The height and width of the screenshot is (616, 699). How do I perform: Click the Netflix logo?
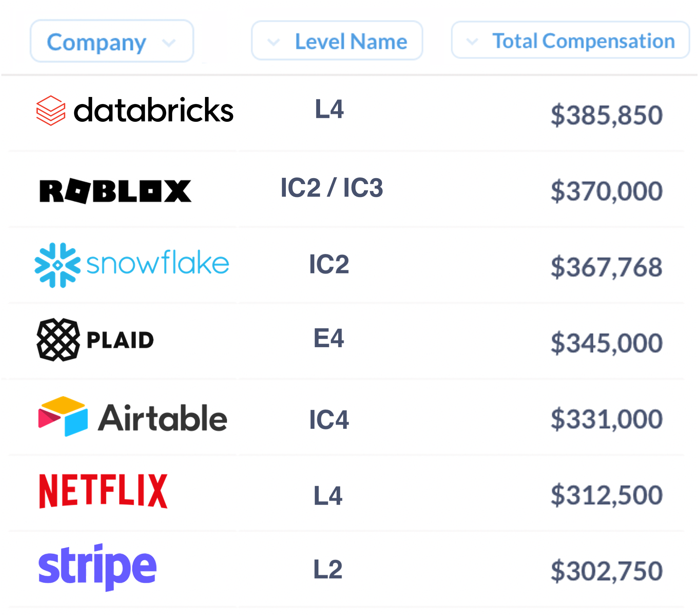point(103,491)
